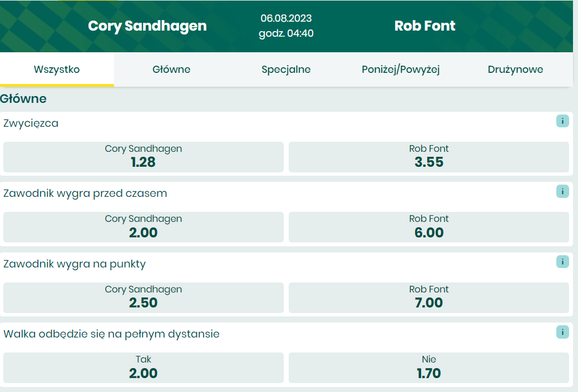This screenshot has height=392, width=578.
Task: Open info icon beside Zawodnik wygra przed czasem
Action: point(562,191)
